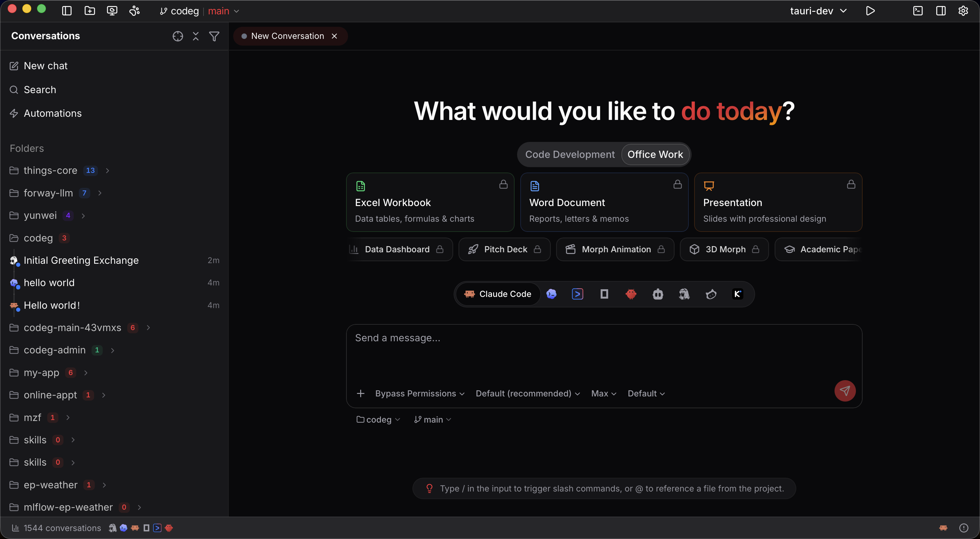Select the New Conversation tab
The image size is (980, 539).
click(x=290, y=36)
